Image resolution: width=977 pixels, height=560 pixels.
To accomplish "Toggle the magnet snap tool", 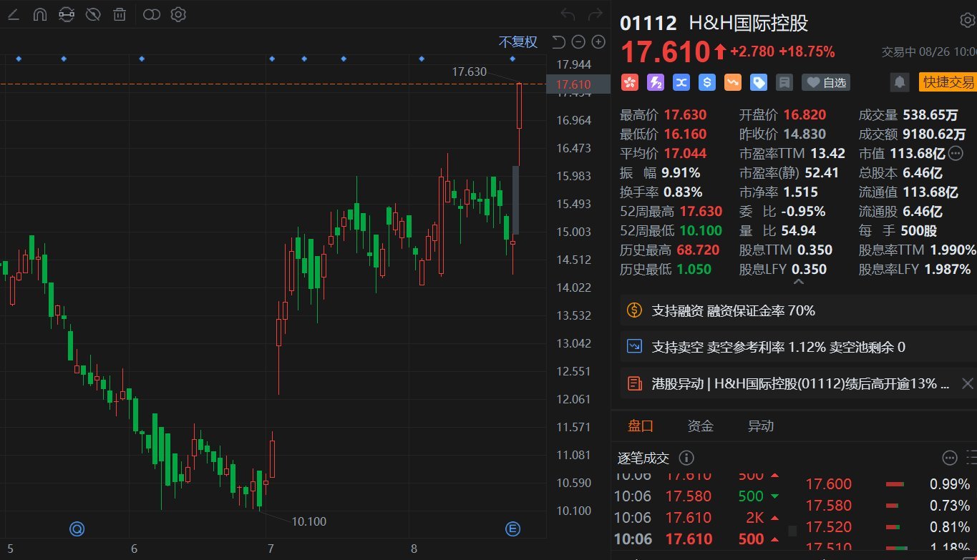I will pos(40,14).
